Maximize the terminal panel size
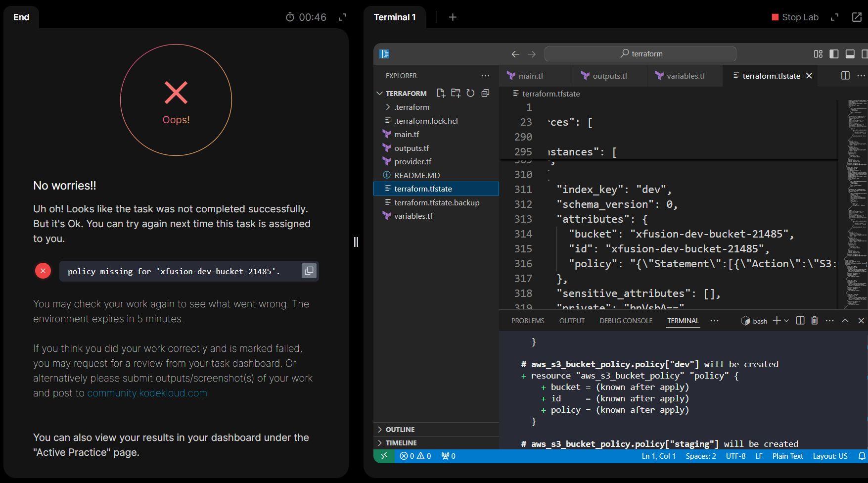Viewport: 868px width, 483px height. click(845, 321)
